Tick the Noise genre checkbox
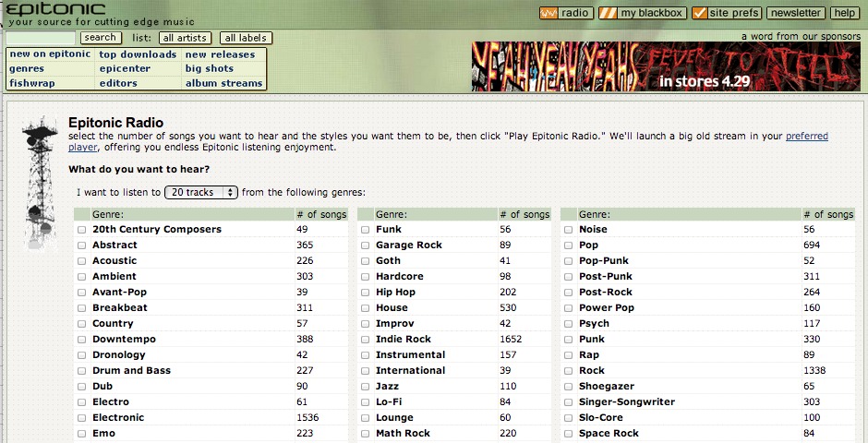 click(569, 230)
